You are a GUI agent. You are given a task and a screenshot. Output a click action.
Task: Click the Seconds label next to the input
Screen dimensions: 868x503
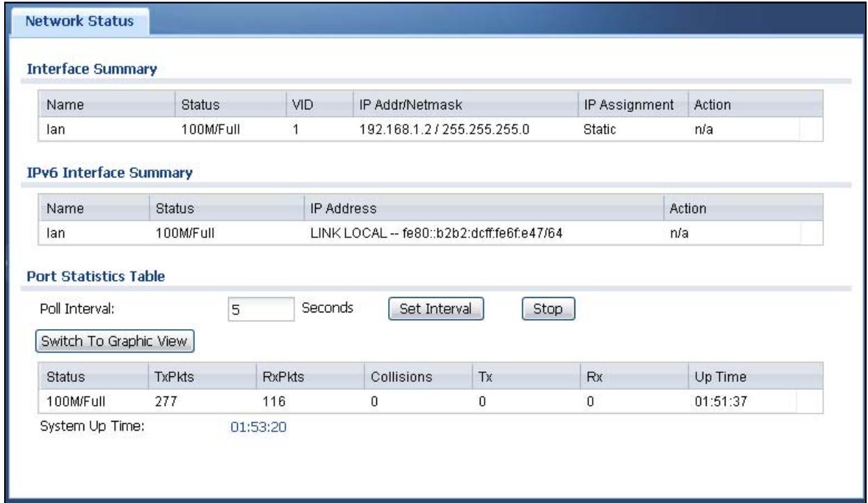pos(328,308)
